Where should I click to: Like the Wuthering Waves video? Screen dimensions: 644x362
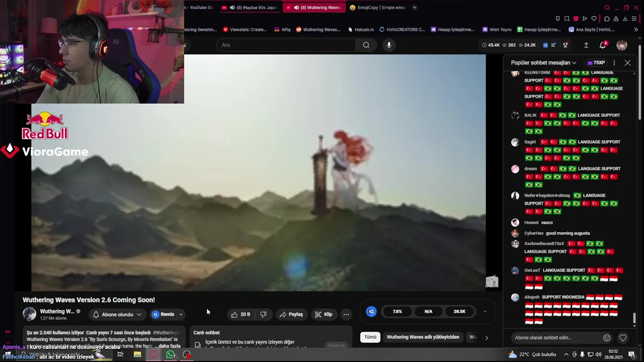240,314
